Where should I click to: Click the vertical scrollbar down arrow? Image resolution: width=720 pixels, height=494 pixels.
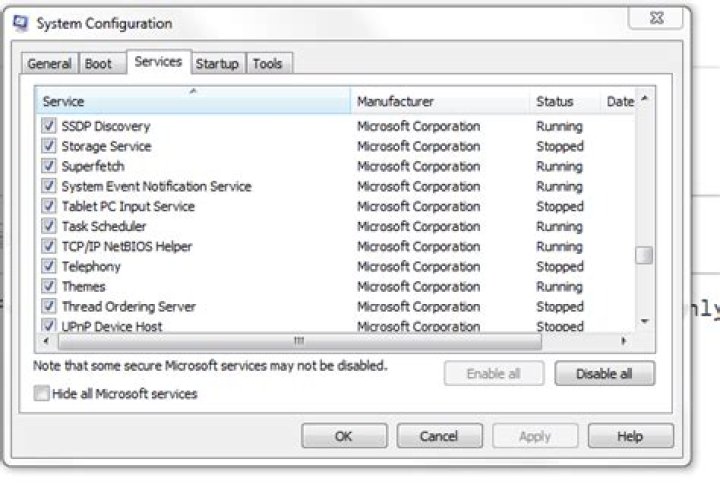coord(645,321)
